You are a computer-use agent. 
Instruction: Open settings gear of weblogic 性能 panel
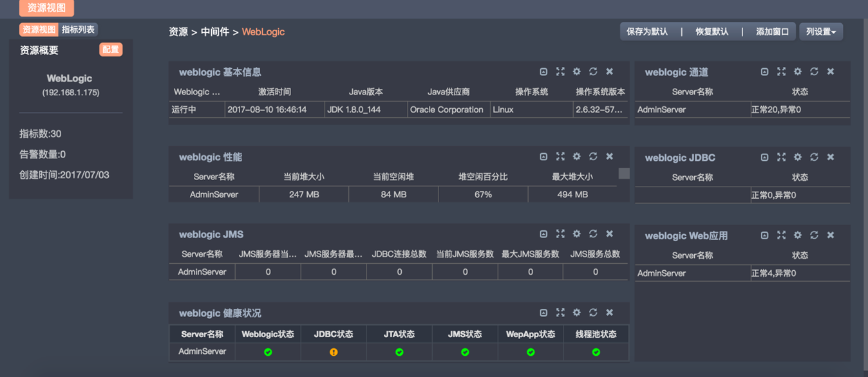[576, 156]
